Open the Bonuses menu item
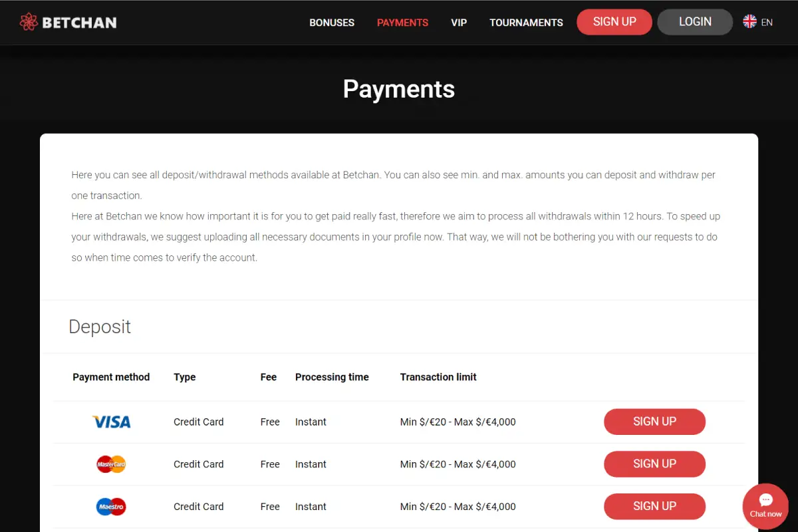Image resolution: width=798 pixels, height=532 pixels. click(x=332, y=23)
